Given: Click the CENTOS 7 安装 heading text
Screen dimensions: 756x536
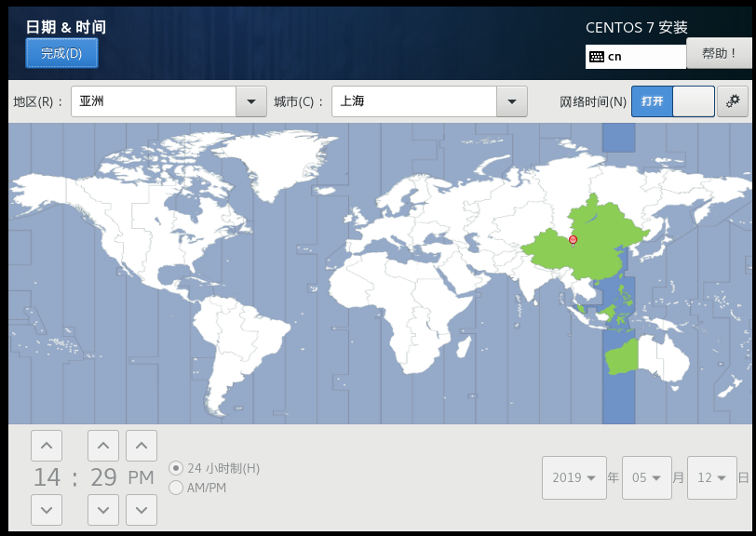Looking at the screenshot, I should point(637,28).
